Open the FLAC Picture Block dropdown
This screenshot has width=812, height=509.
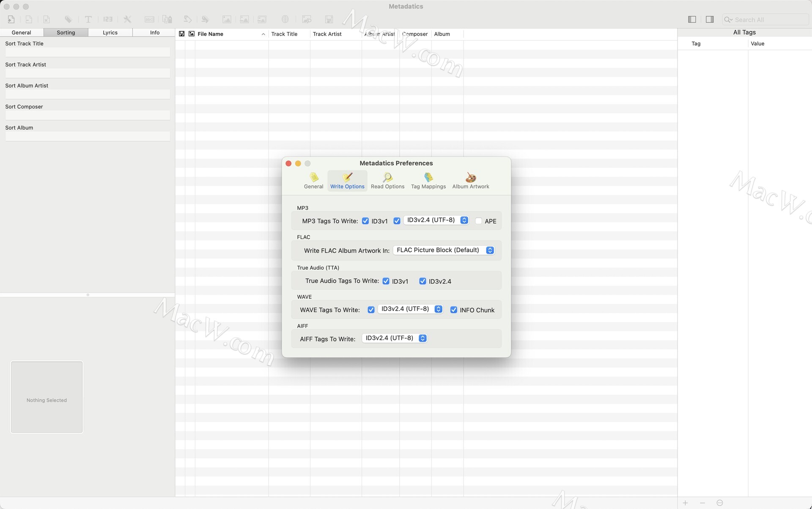[444, 250]
